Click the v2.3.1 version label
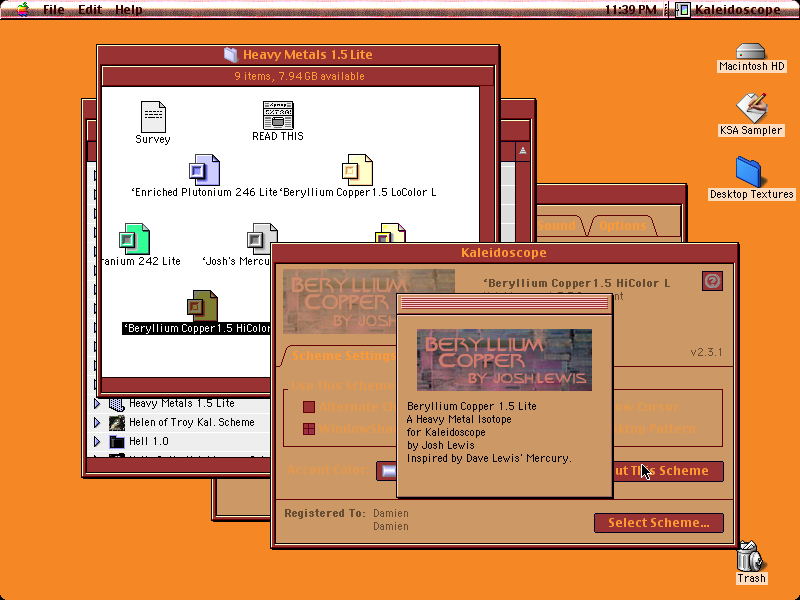Viewport: 800px width, 600px height. [x=706, y=352]
